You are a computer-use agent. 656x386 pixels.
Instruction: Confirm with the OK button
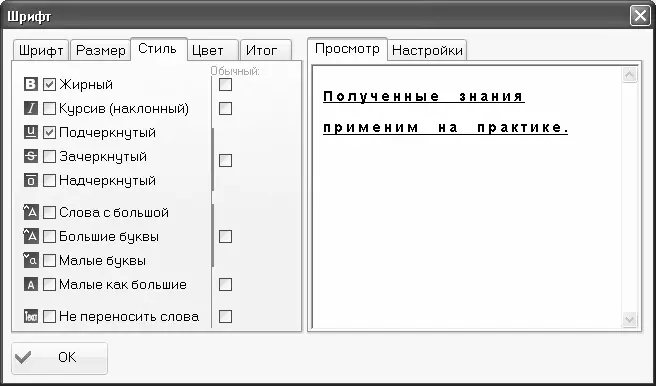click(x=59, y=358)
